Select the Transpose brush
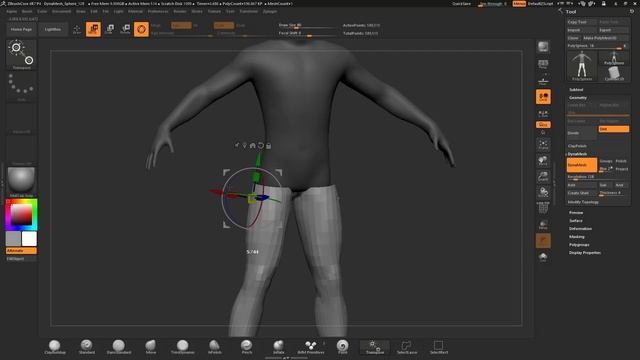 (375, 347)
